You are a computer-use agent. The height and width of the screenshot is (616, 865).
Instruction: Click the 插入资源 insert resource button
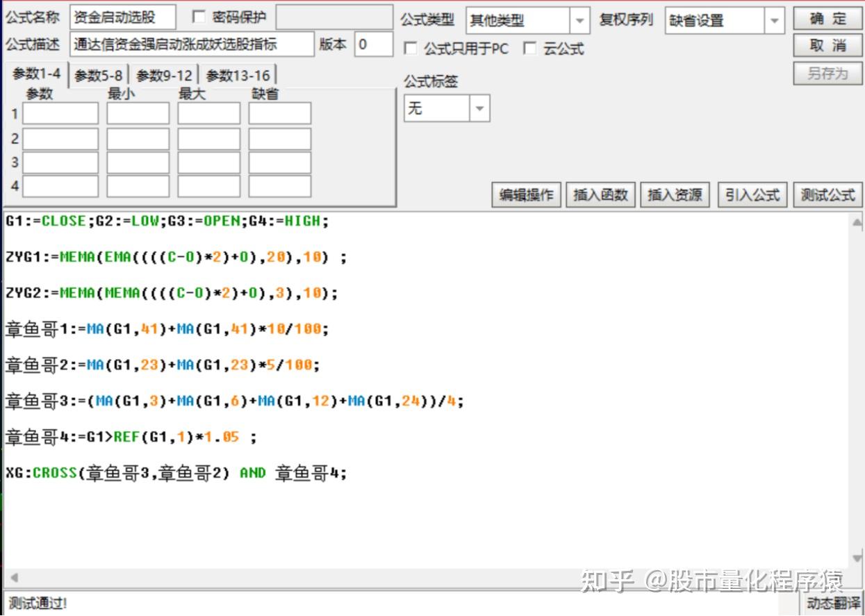click(x=675, y=195)
